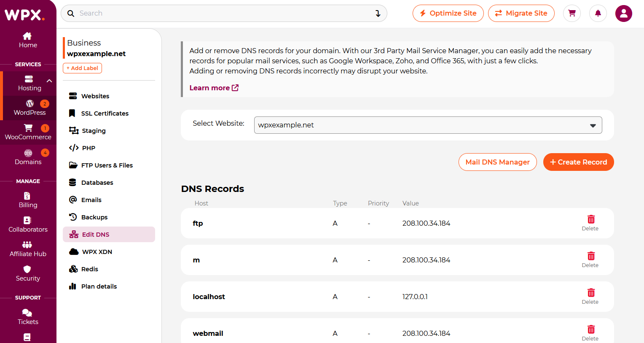Viewport: 644px width, 343px height.
Task: Open SSL Certificates menu item
Action: pos(109,113)
